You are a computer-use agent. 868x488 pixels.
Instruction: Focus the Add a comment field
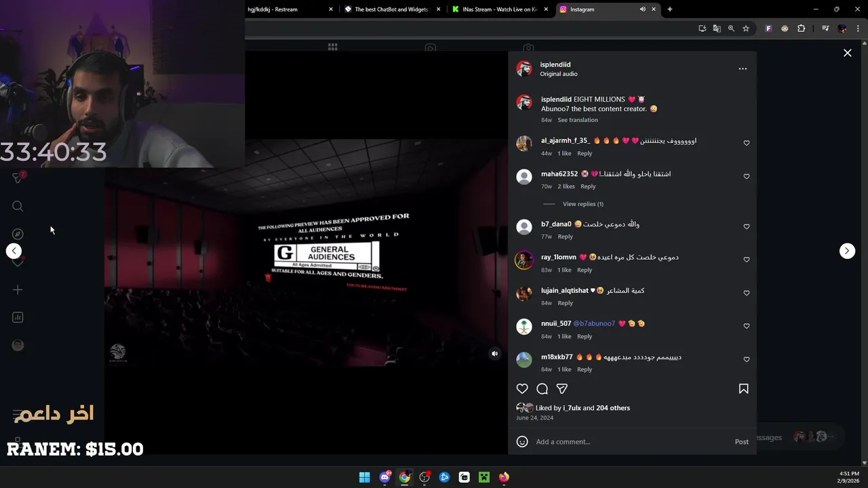click(x=631, y=442)
